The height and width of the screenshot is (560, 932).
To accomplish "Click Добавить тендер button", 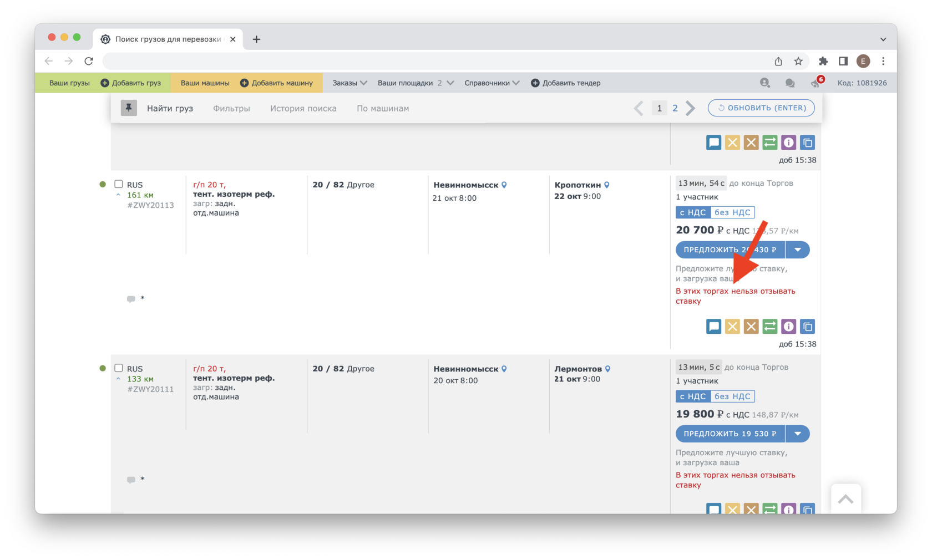I will [565, 83].
